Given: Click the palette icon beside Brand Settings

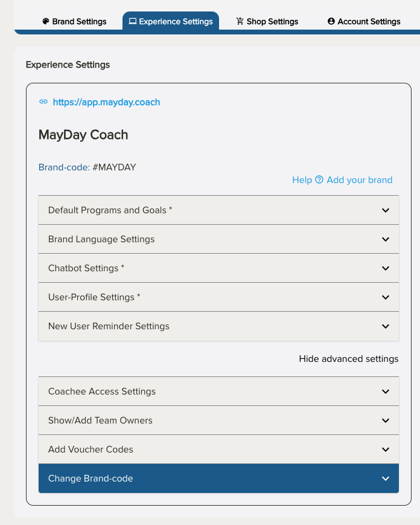Looking at the screenshot, I should 46,22.
